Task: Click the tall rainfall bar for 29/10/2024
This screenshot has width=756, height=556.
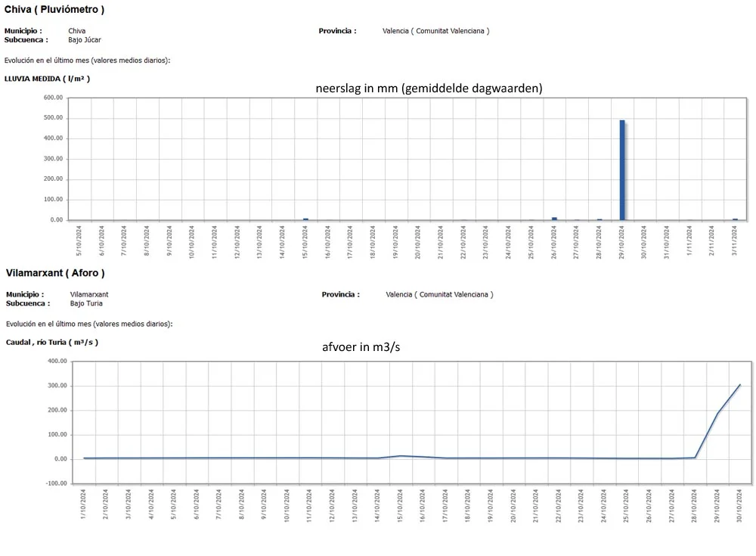Action: pos(622,170)
